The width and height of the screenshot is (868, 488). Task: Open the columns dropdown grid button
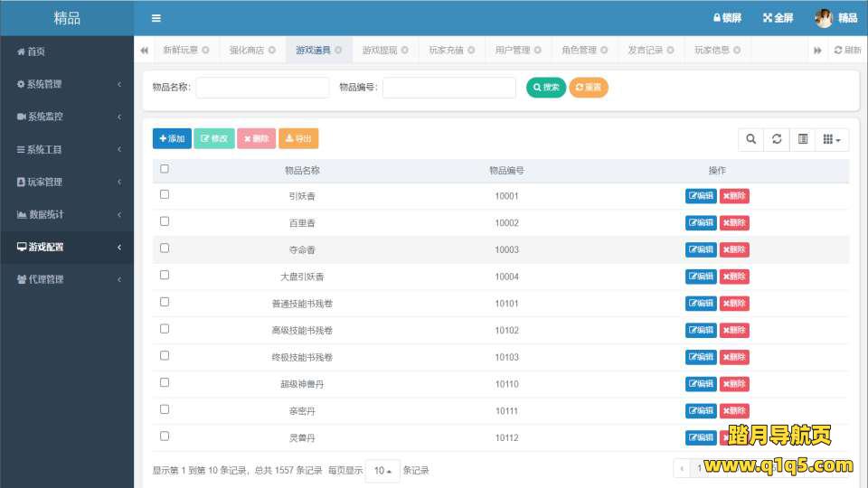832,139
